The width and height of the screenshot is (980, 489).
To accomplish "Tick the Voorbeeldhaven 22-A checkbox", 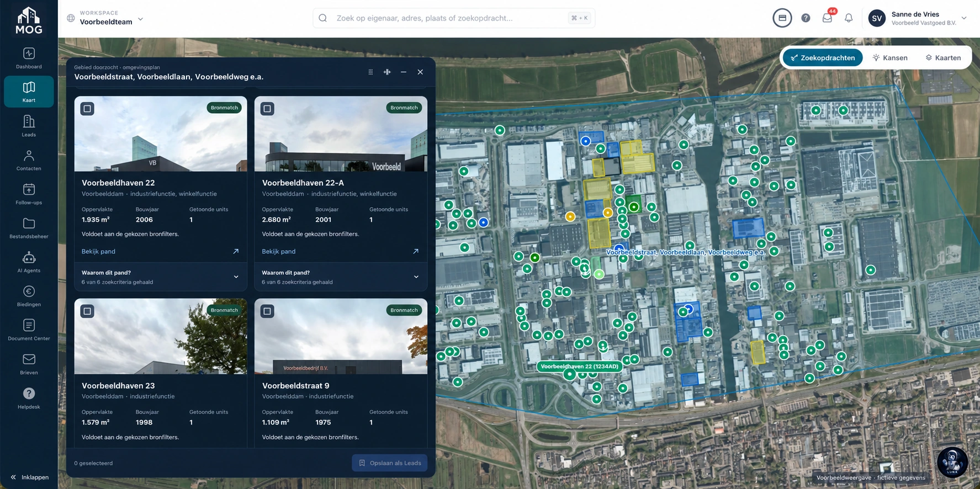I will coord(267,109).
